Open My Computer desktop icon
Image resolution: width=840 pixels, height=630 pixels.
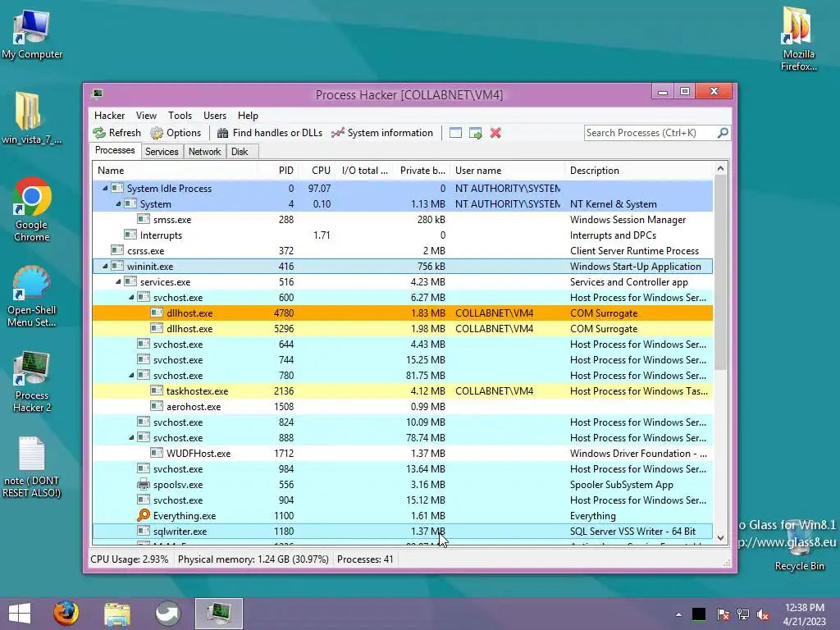coord(32,34)
